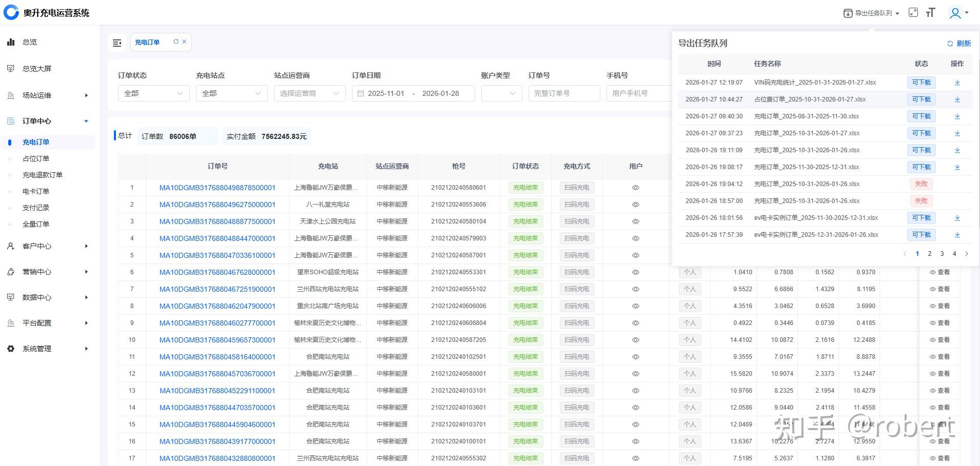Viewport: 980px width, 466px height.
Task: Click the sidebar collapse menu icon
Action: coord(117,43)
